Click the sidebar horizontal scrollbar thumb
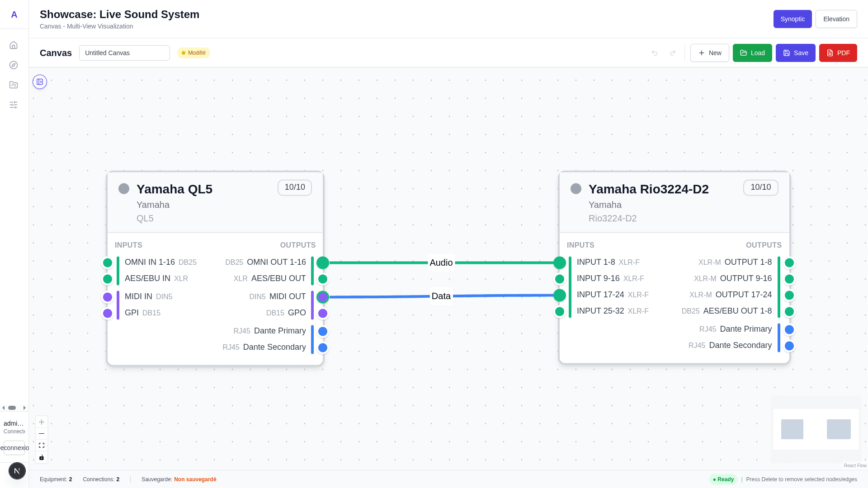This screenshot has width=868, height=488. 12,408
